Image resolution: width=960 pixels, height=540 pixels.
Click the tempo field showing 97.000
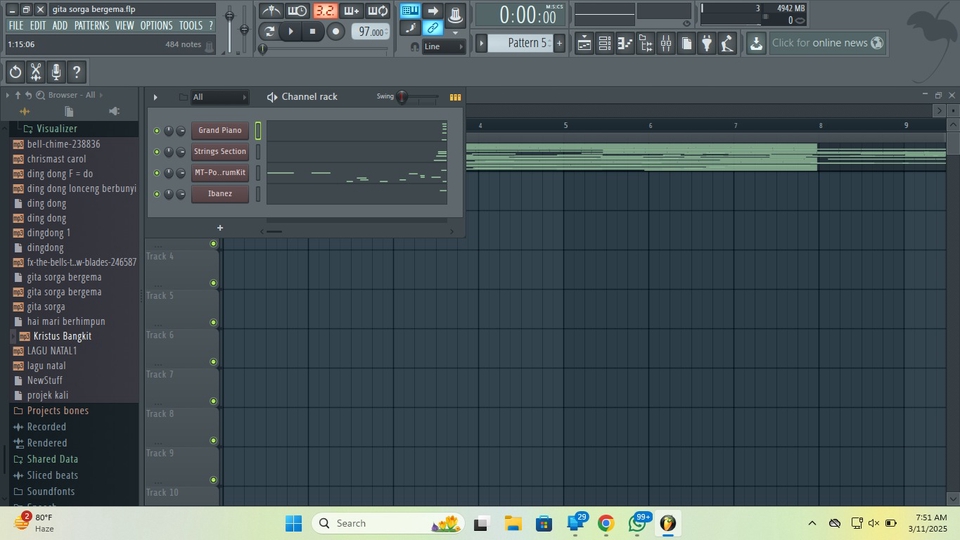click(x=370, y=32)
